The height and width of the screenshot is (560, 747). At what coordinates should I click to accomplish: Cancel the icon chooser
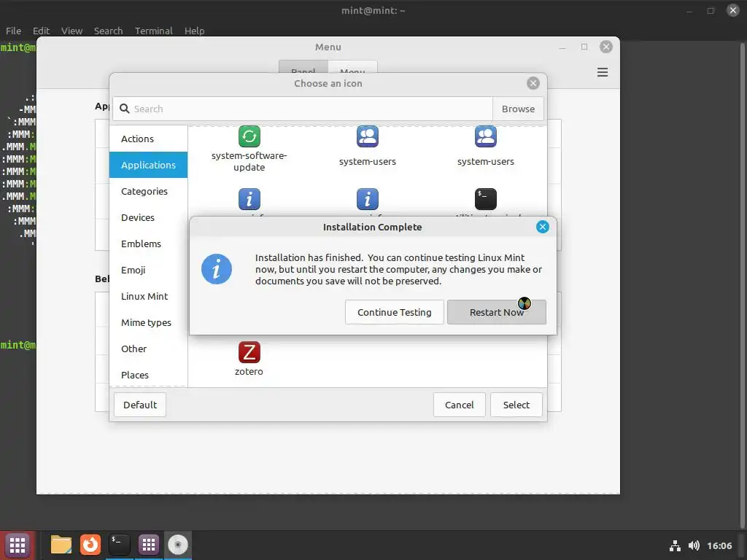460,405
